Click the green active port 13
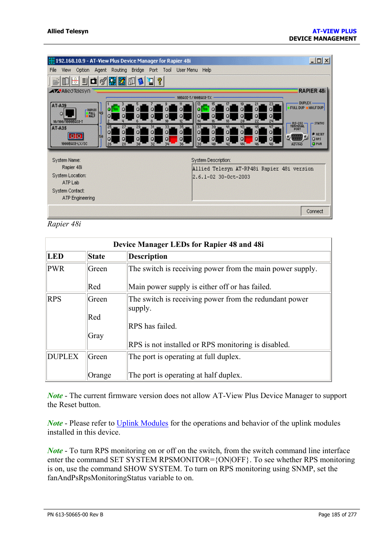Viewport: 392px width, 555px height. pyautogui.click(x=205, y=109)
